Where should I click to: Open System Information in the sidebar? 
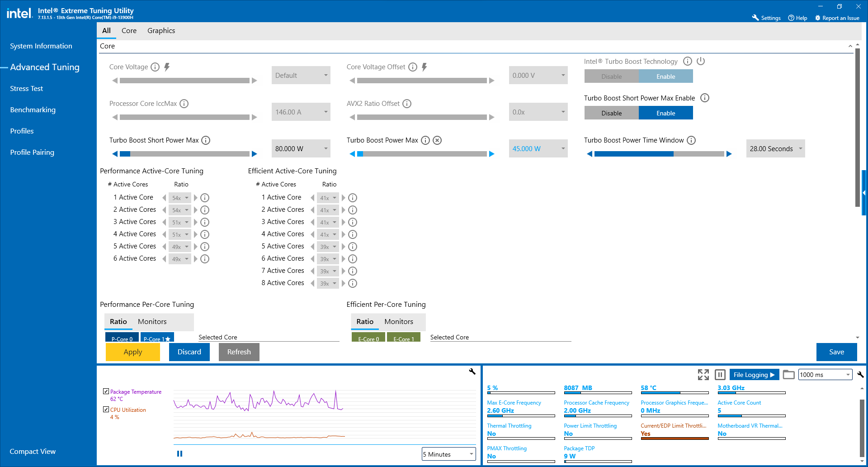41,46
